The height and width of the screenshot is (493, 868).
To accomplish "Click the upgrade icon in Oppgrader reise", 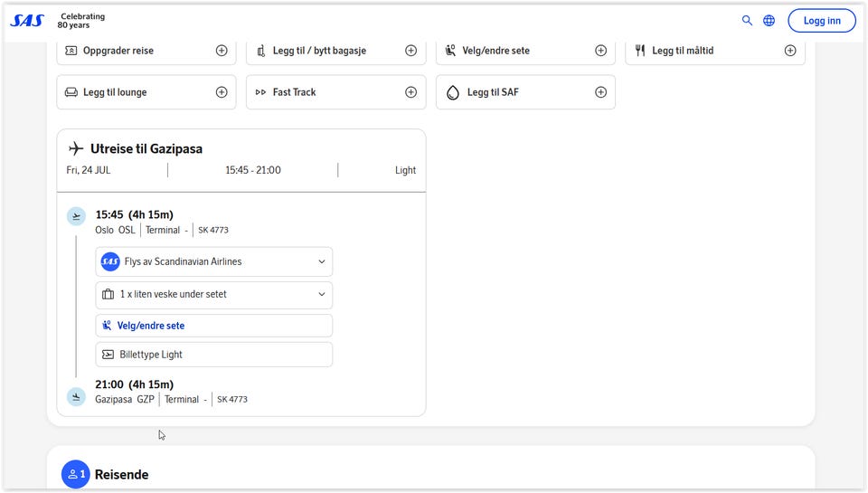I will [x=71, y=51].
